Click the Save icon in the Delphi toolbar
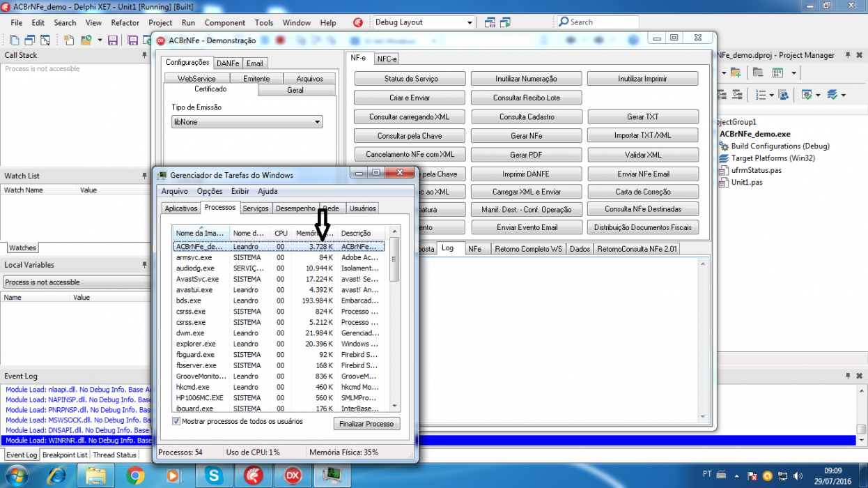 pos(113,40)
